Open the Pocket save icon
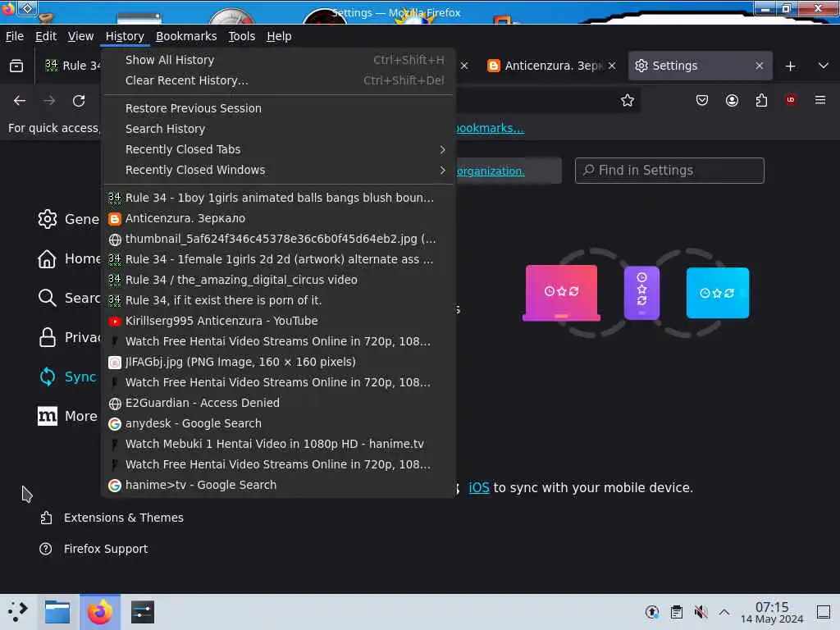Image resolution: width=840 pixels, height=630 pixels. click(702, 100)
